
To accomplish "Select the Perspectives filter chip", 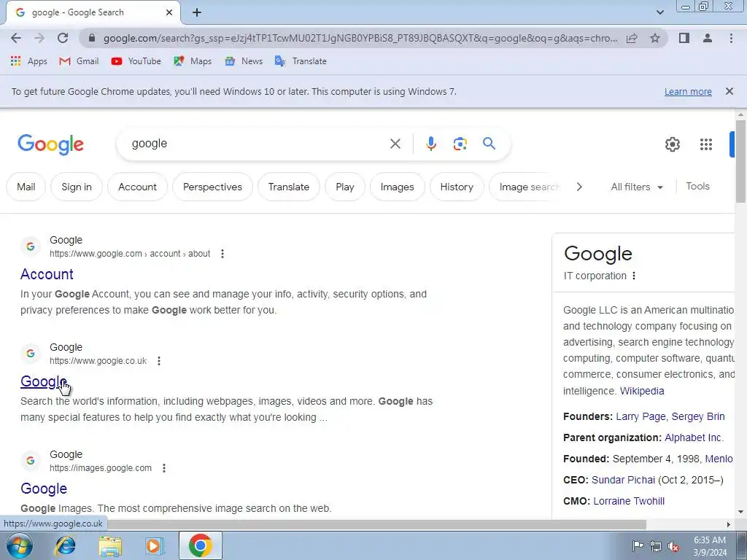I will tap(212, 187).
